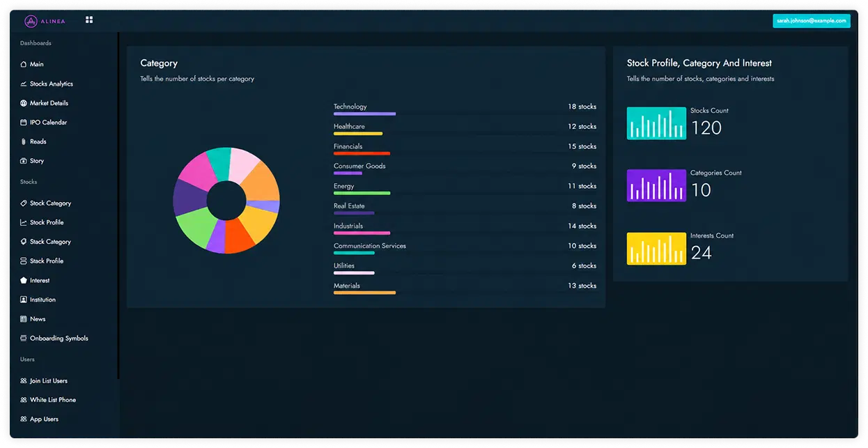Open the grid apps menu icon
The height and width of the screenshot is (448, 868).
pos(89,20)
